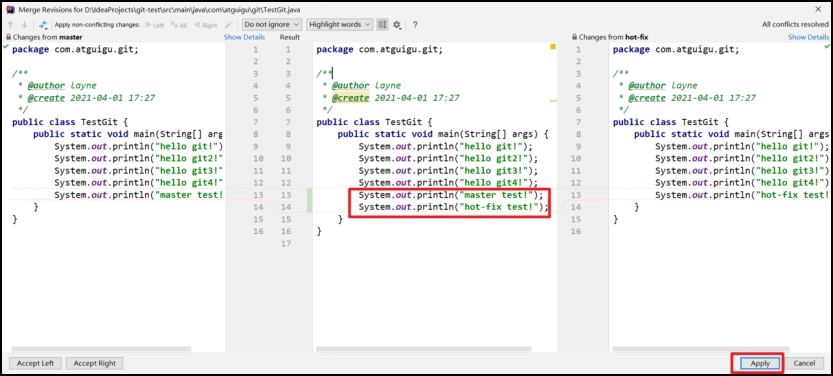
Task: Click 'hello git3!' line in Result pane
Action: pyautogui.click(x=448, y=170)
